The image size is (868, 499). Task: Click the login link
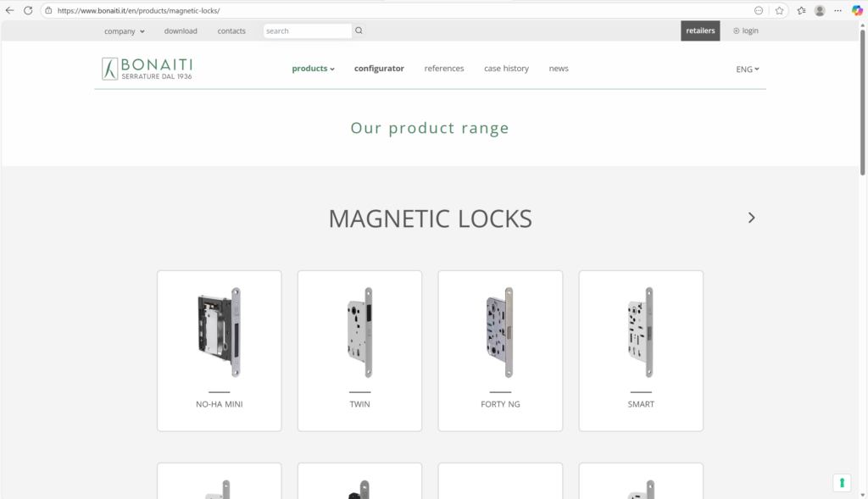(x=746, y=30)
